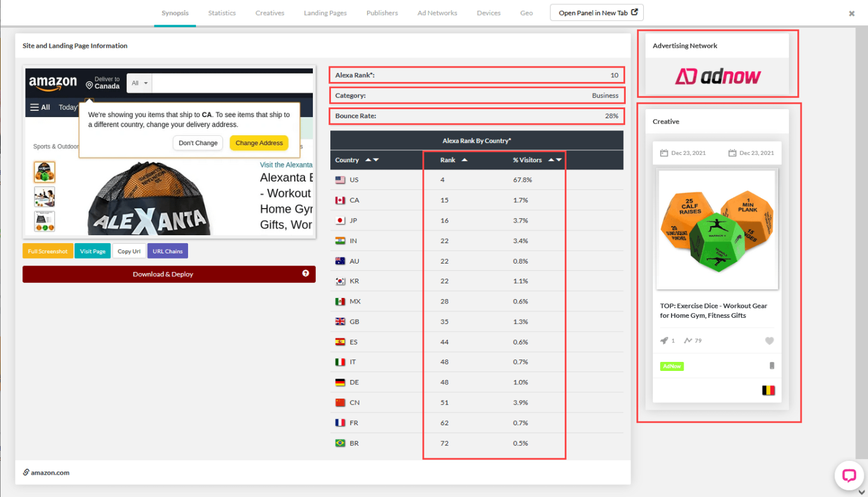Open the Landing Pages tab

tap(325, 13)
